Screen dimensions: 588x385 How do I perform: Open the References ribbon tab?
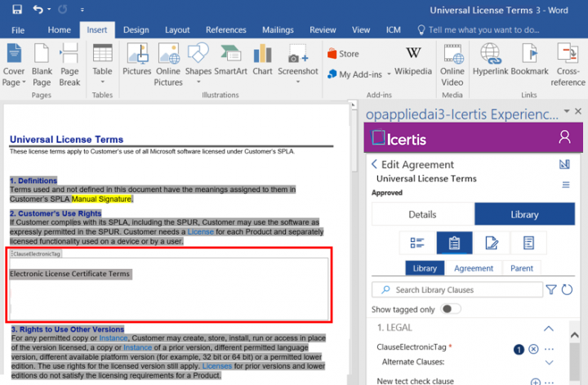(x=225, y=29)
